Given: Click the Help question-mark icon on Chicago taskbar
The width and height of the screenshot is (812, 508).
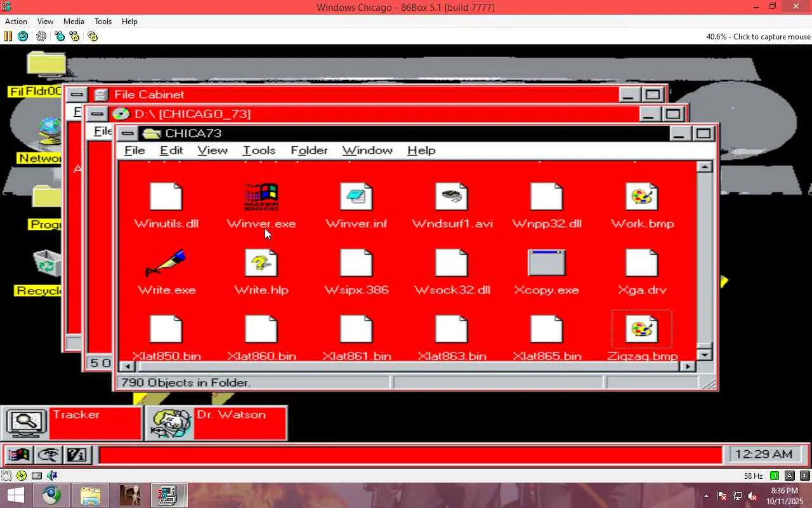Looking at the screenshot, I should pyautogui.click(x=77, y=455).
